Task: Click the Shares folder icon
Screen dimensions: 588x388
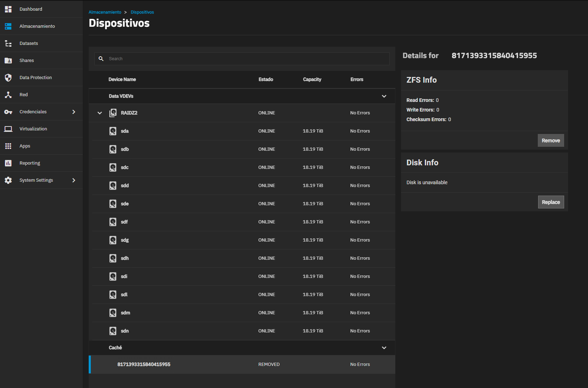Action: point(8,61)
